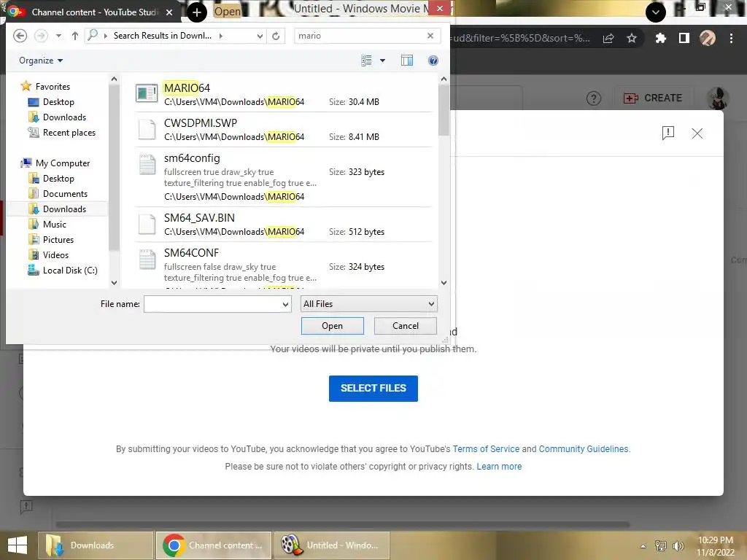Image resolution: width=747 pixels, height=560 pixels.
Task: Click Learn more about copyright
Action: coord(499,467)
